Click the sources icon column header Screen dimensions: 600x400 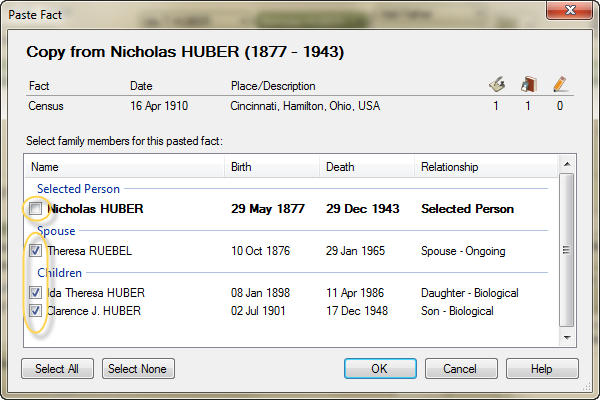point(497,84)
